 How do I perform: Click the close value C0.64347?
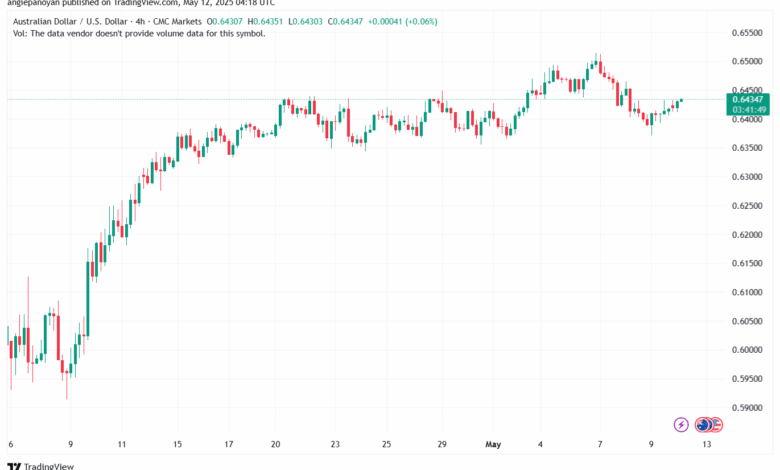click(x=345, y=22)
